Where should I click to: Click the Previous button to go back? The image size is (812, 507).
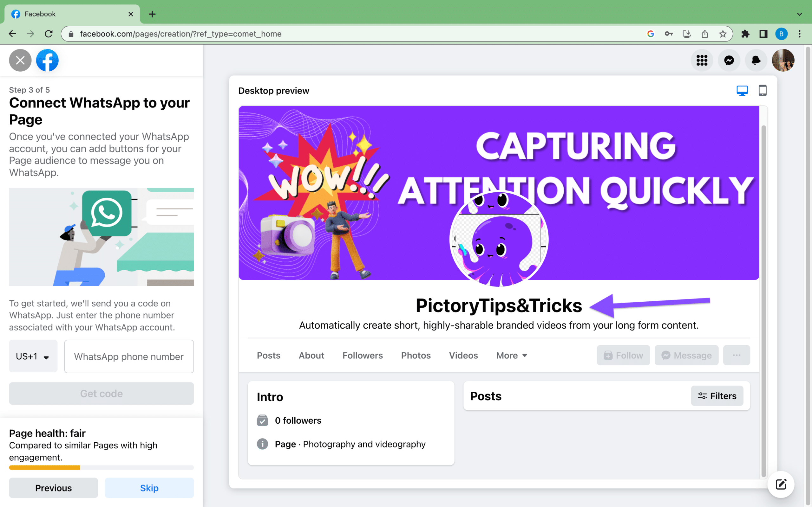click(53, 488)
